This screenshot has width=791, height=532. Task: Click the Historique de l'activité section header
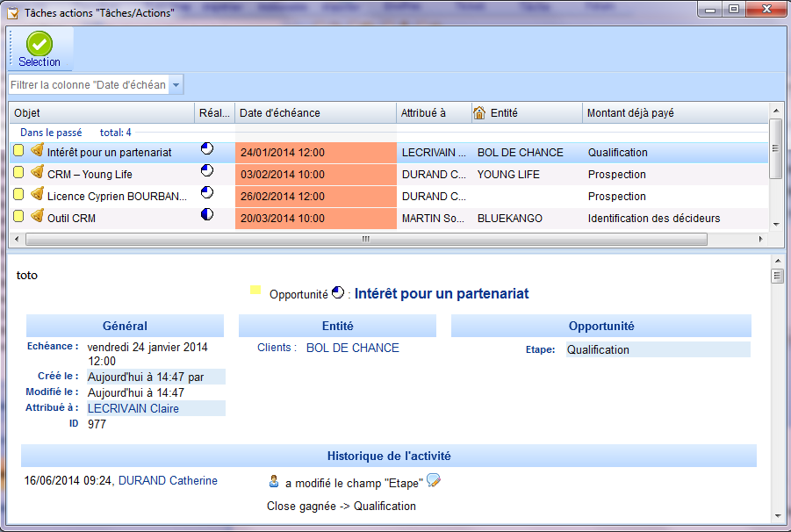click(388, 456)
